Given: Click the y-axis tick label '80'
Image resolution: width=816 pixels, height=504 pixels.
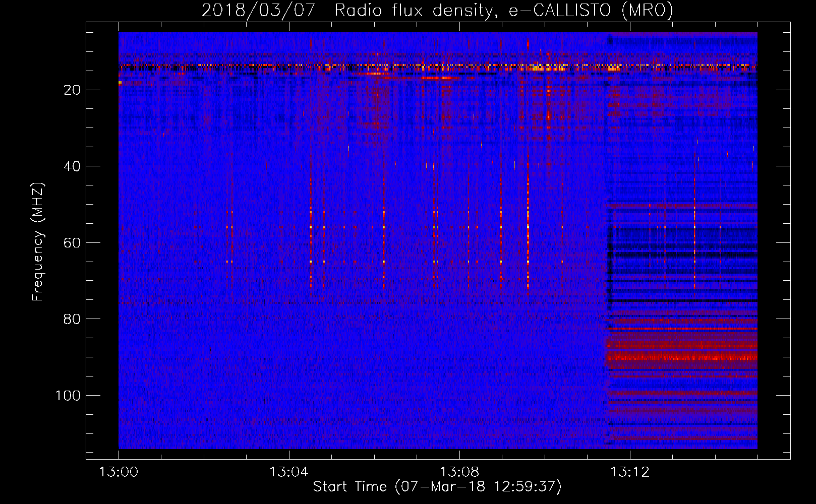Looking at the screenshot, I should click(x=72, y=319).
